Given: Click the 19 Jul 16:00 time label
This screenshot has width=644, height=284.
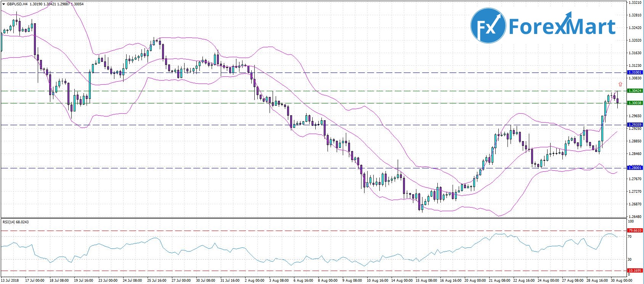Looking at the screenshot, I should coord(84,281).
